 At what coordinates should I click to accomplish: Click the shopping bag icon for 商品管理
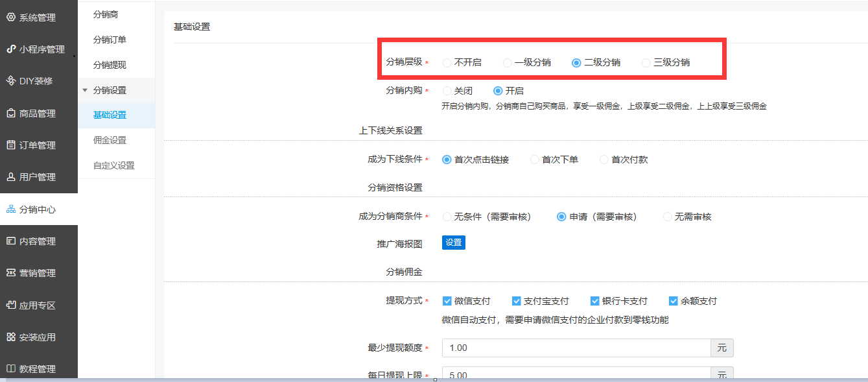10,113
